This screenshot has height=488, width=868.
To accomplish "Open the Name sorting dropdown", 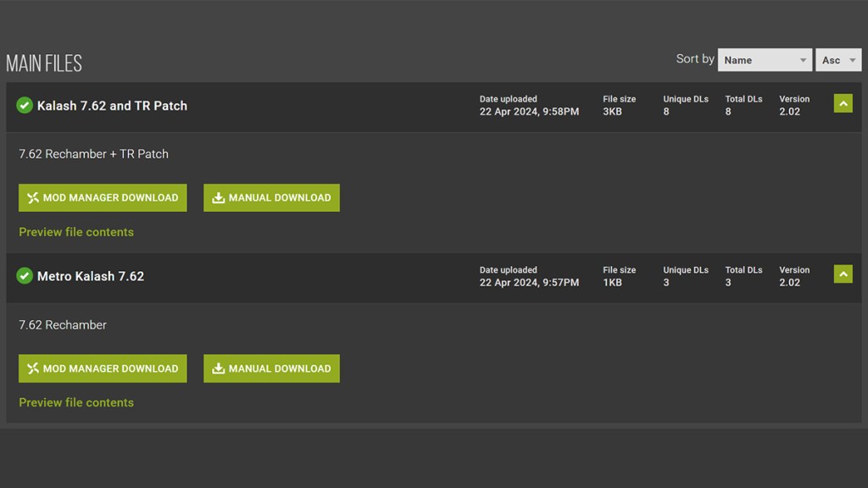I will coord(764,60).
